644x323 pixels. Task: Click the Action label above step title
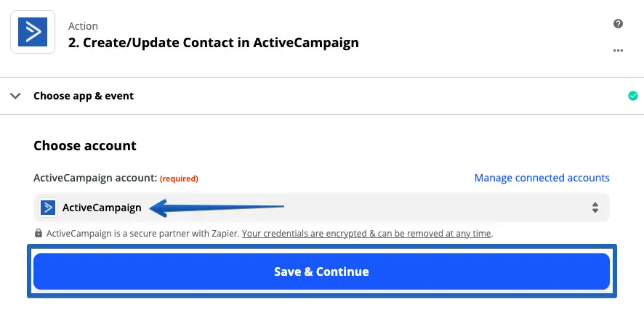click(x=83, y=26)
